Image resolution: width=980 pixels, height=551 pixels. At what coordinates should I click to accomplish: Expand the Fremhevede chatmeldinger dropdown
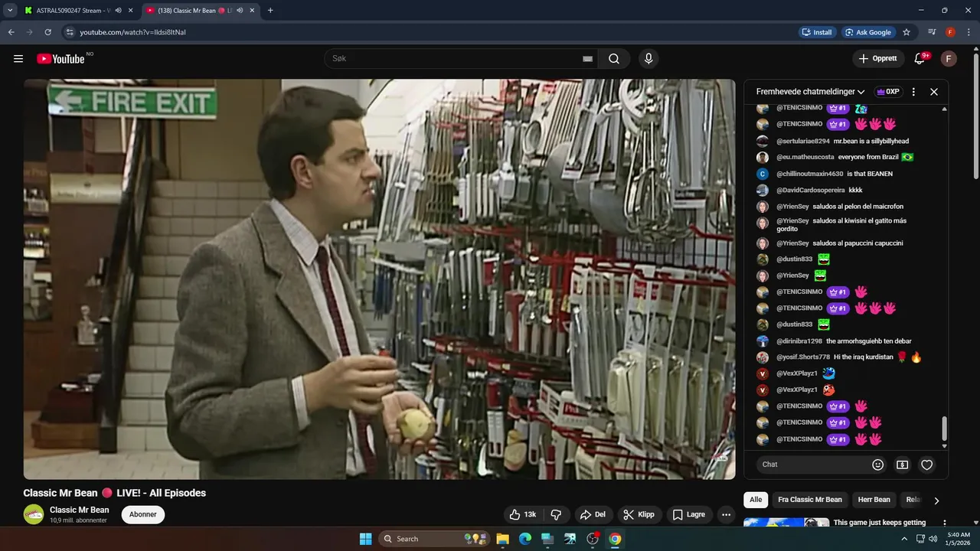811,92
